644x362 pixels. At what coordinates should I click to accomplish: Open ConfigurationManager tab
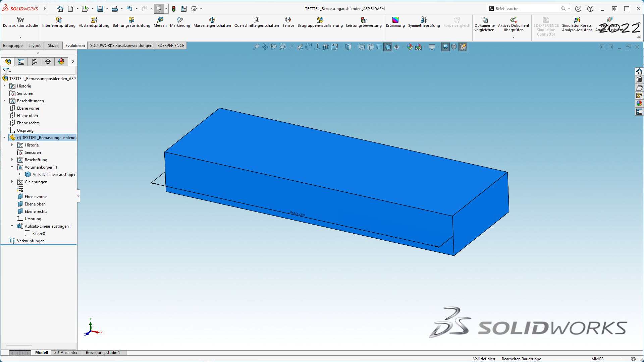pyautogui.click(x=35, y=61)
